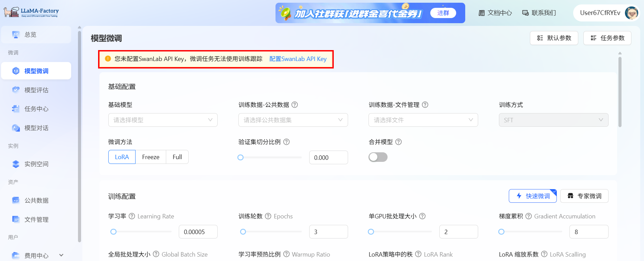Viewport: 644px width, 261px height.
Task: Open the 请选择公共数据集 dropdown
Action: (293, 120)
